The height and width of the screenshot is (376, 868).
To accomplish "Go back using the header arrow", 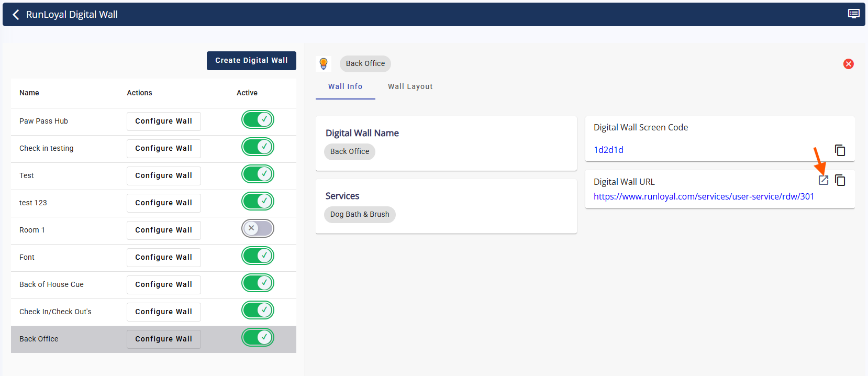I will pos(16,15).
